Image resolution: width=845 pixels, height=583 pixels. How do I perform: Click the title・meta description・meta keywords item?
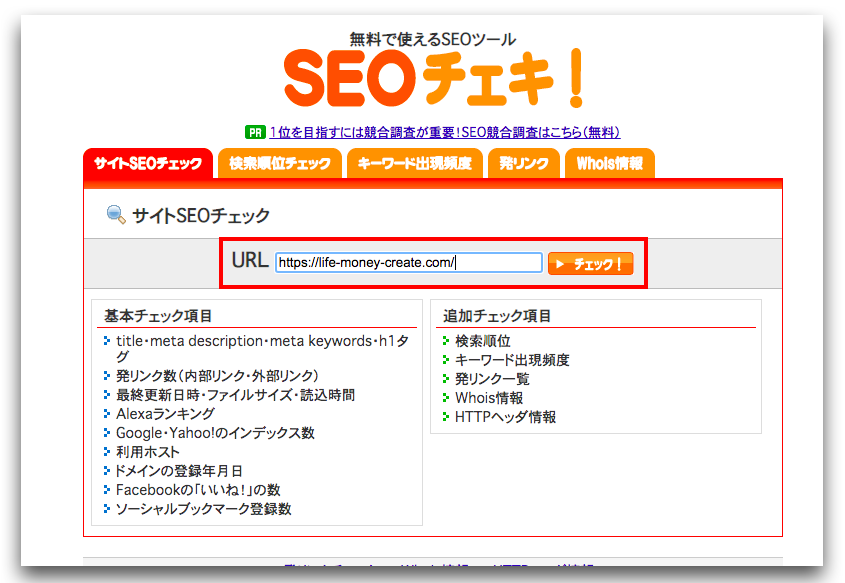pos(262,349)
